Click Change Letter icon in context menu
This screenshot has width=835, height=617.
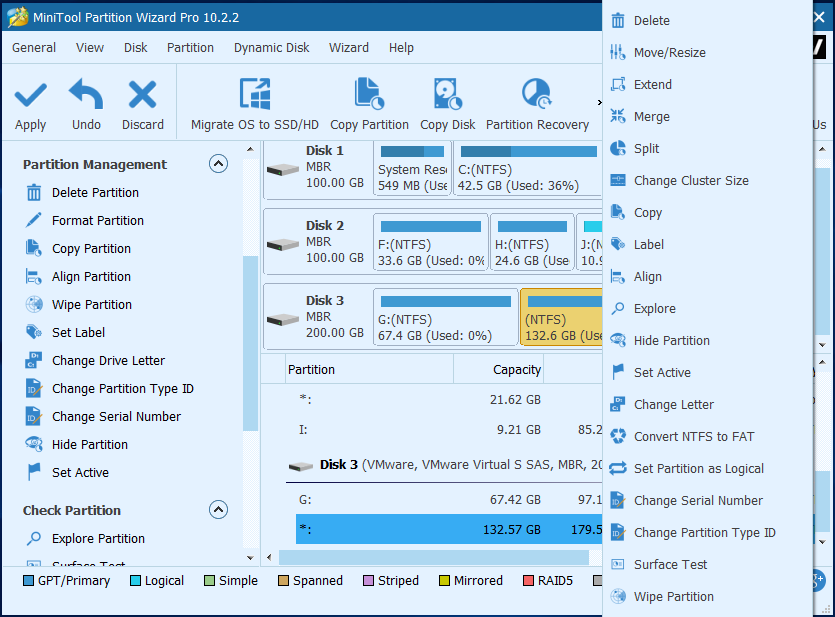tap(618, 404)
